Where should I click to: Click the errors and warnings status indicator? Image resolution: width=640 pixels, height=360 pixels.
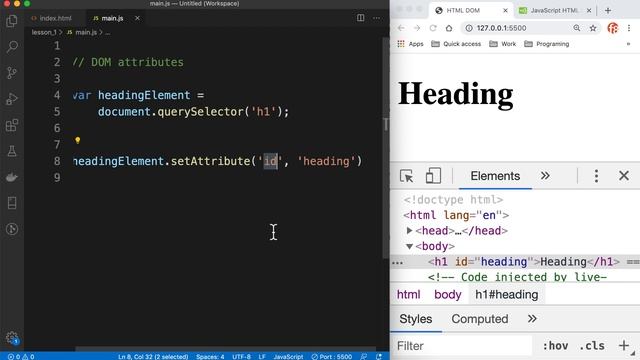point(21,356)
